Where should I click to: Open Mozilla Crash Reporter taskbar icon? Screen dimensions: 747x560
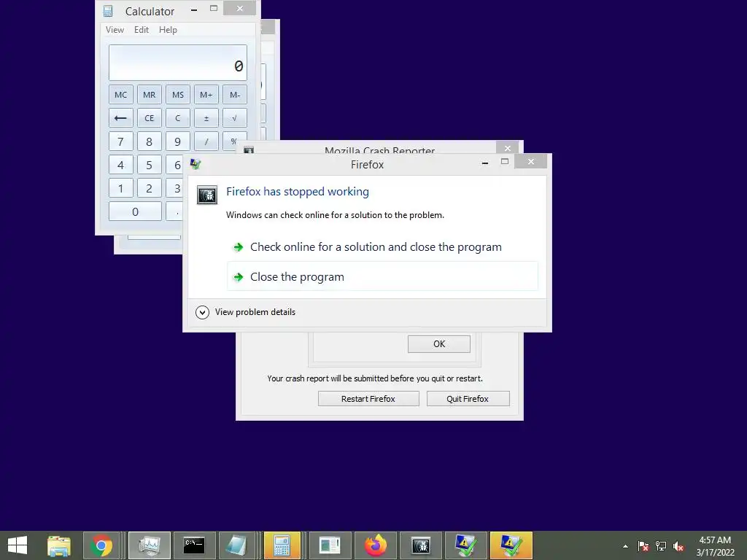pyautogui.click(x=421, y=545)
